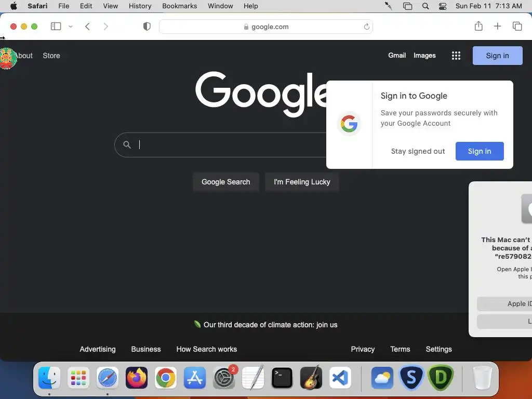Open the App Store from the Dock
532x399 pixels.
195,378
